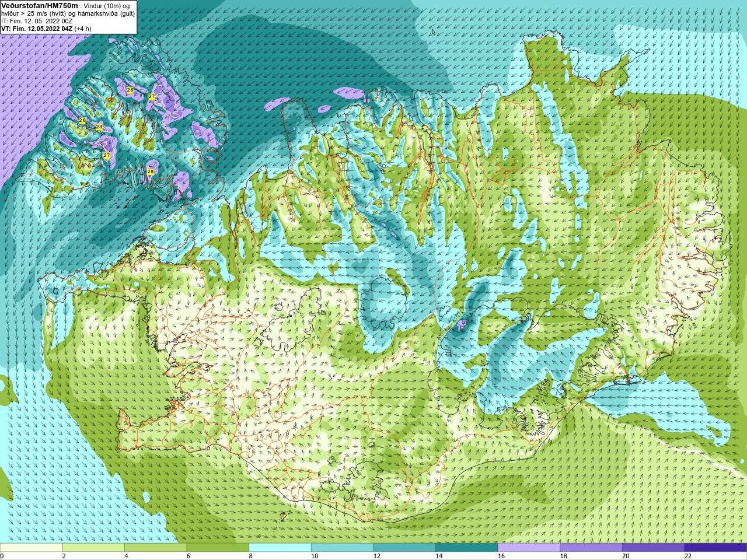
Task: Click the legend scale number 0
Action: click(2, 556)
